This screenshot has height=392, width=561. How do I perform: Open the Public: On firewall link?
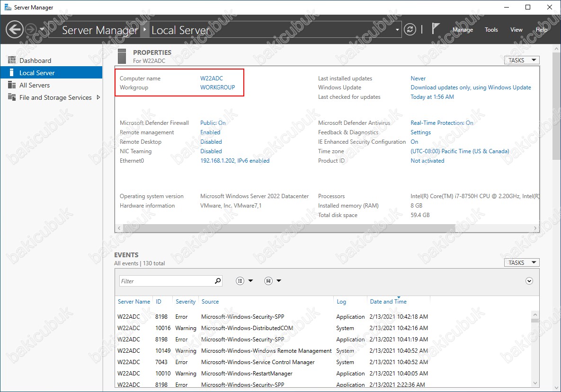(213, 122)
